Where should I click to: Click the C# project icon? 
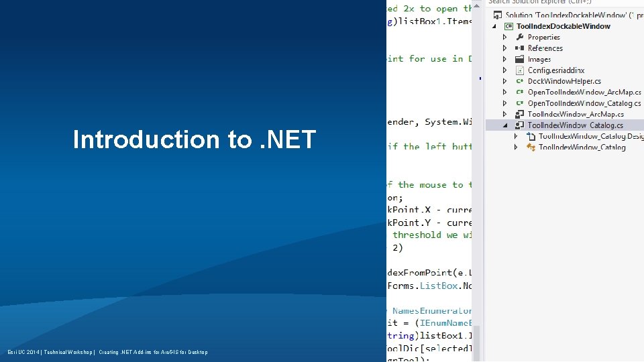(508, 26)
